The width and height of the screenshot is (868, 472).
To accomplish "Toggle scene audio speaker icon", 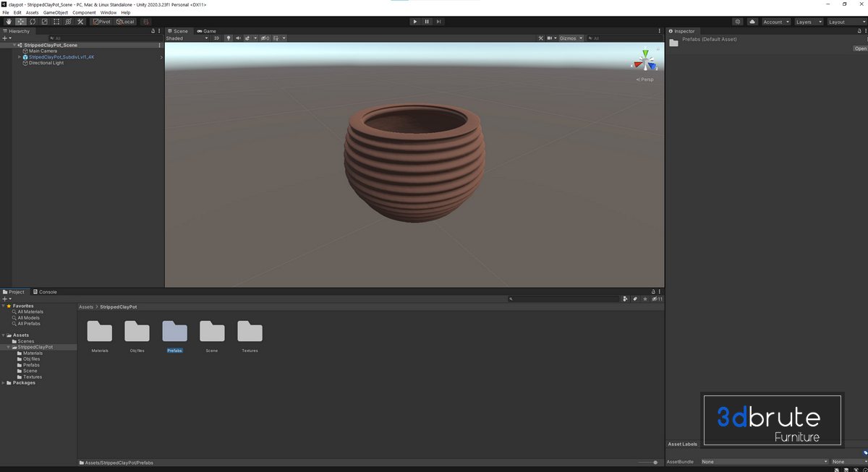I will [238, 38].
